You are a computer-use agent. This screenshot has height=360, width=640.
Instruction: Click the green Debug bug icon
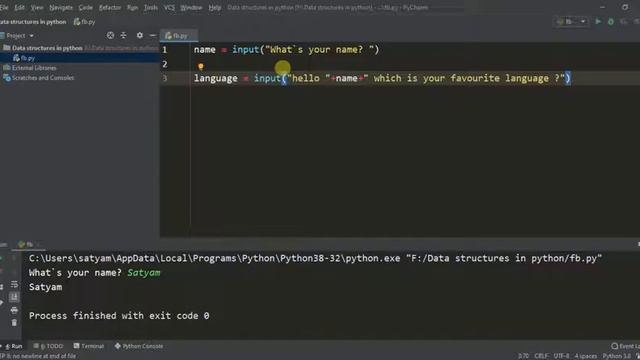click(x=611, y=22)
